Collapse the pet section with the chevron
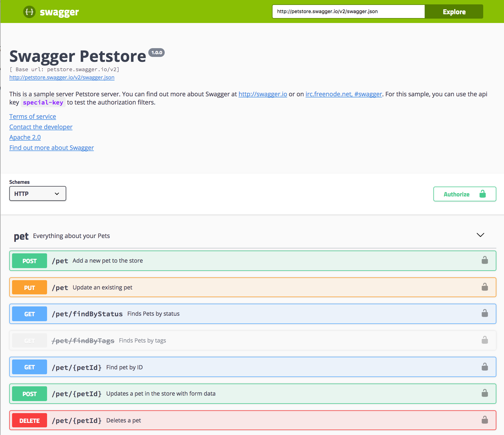Image resolution: width=504 pixels, height=435 pixels. (480, 235)
